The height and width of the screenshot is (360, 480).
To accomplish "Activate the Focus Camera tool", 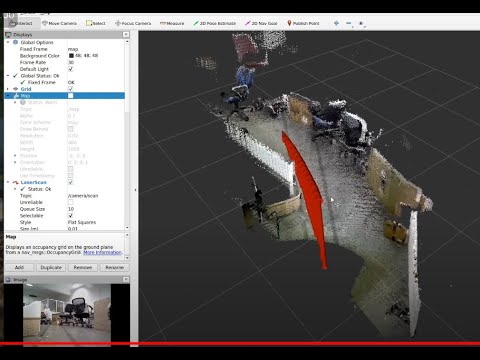I will tap(133, 23).
